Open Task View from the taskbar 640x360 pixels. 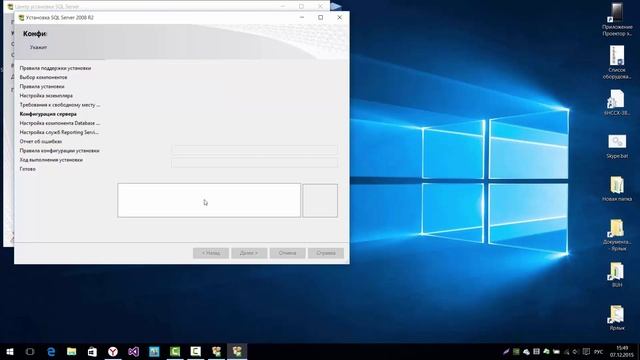point(30,351)
